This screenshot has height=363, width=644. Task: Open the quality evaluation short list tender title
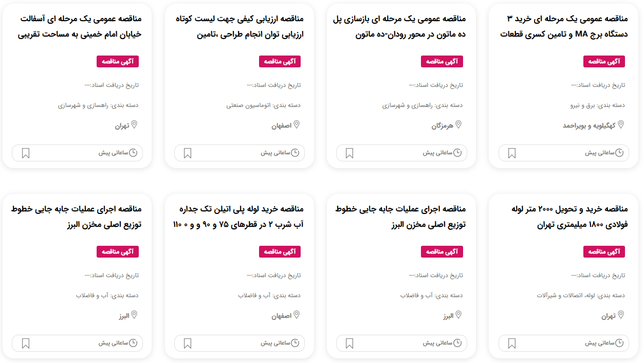coord(239,27)
